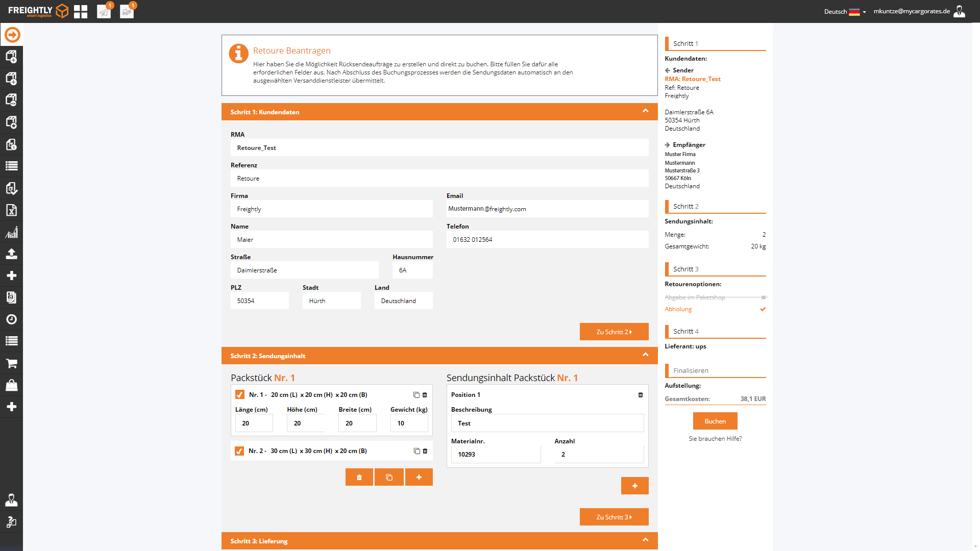Open the shopping bag sidebar icon
The width and height of the screenshot is (980, 551).
coord(11,385)
